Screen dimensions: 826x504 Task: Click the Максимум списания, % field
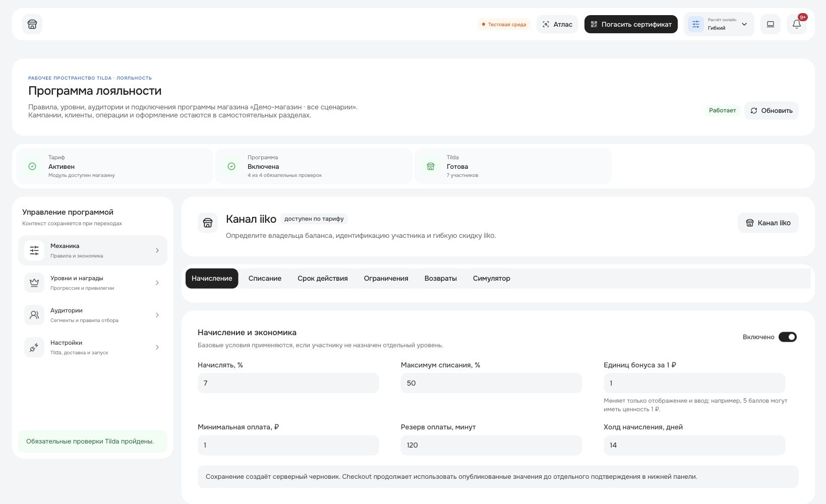pos(492,383)
